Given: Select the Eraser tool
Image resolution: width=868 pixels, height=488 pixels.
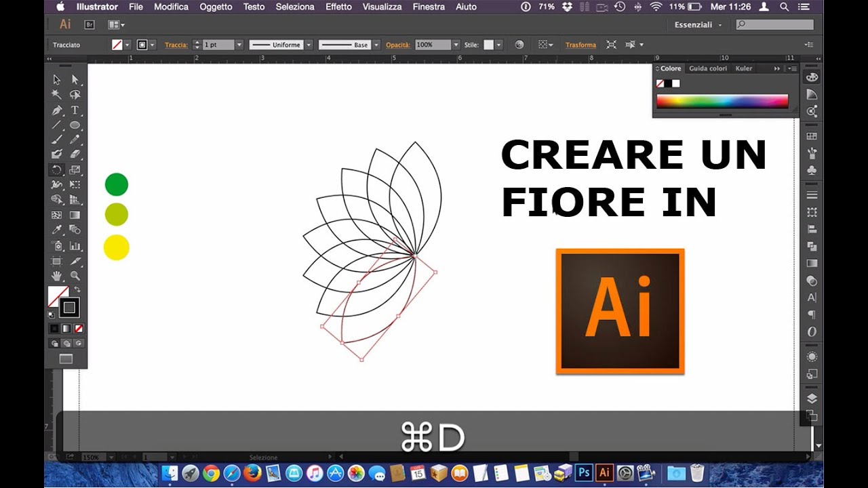Looking at the screenshot, I should point(75,155).
